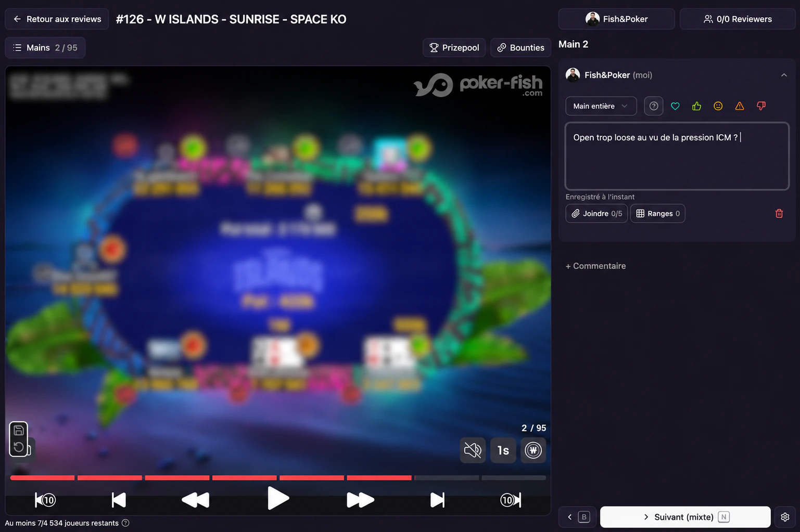Open the Mains 2 / 95 hand list

point(45,48)
